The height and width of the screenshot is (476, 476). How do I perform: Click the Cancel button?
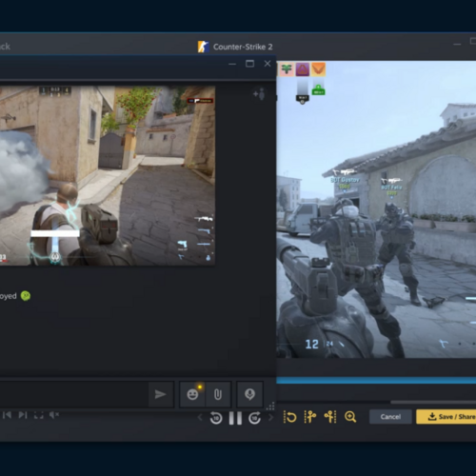pos(390,417)
